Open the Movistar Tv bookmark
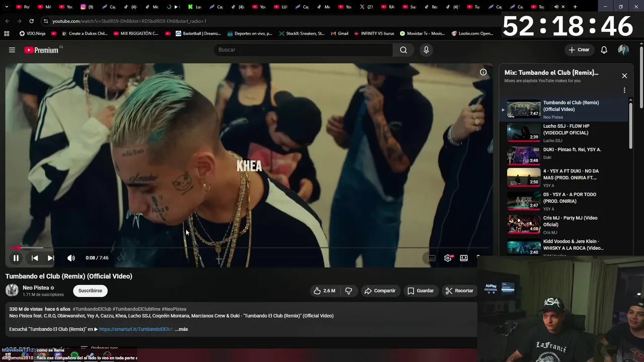 coord(422,34)
